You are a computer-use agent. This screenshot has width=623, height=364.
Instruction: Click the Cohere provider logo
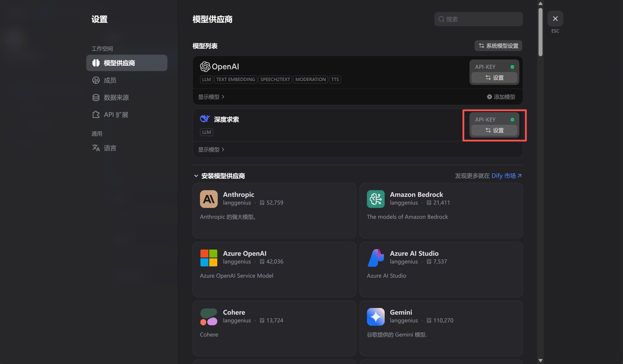tap(209, 317)
